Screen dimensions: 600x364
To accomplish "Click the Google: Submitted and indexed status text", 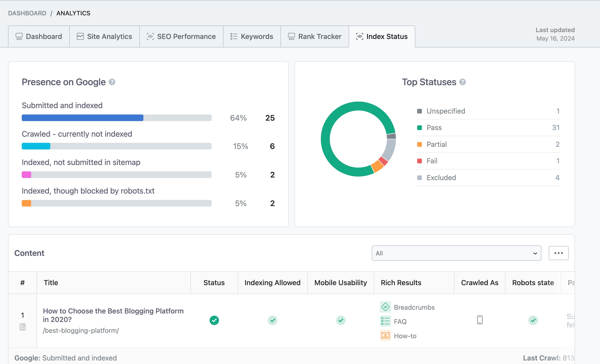I will click(x=65, y=358).
